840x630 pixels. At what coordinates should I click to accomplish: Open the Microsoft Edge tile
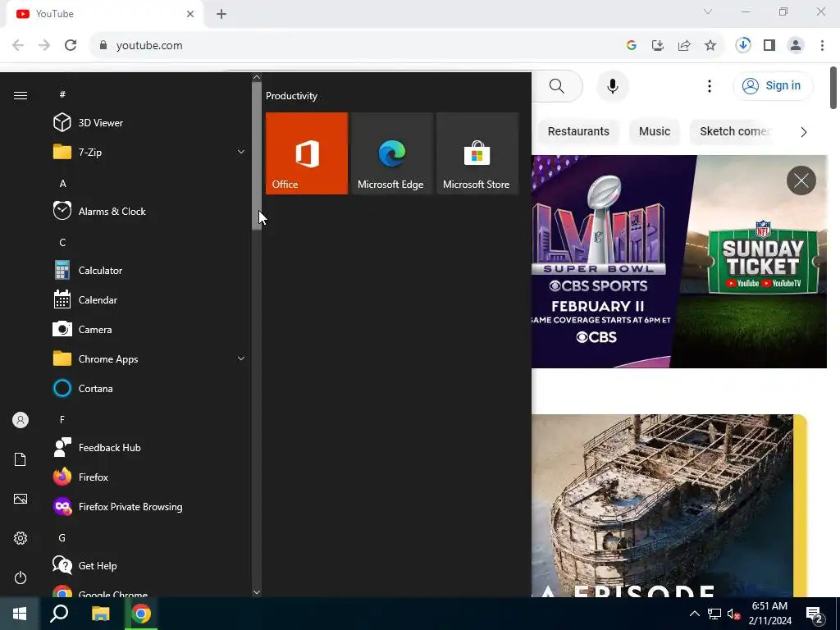[391, 153]
